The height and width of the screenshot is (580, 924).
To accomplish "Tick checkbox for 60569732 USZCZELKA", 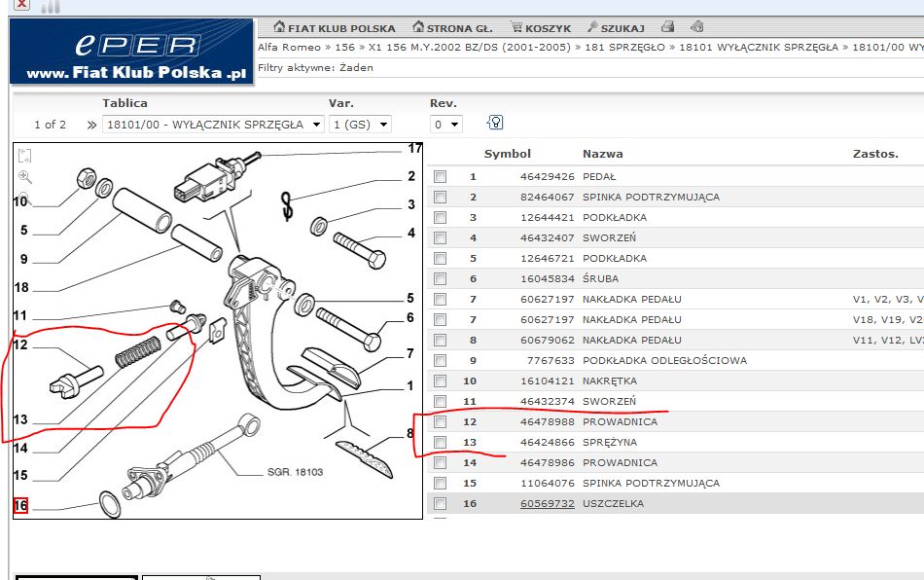I will (441, 503).
